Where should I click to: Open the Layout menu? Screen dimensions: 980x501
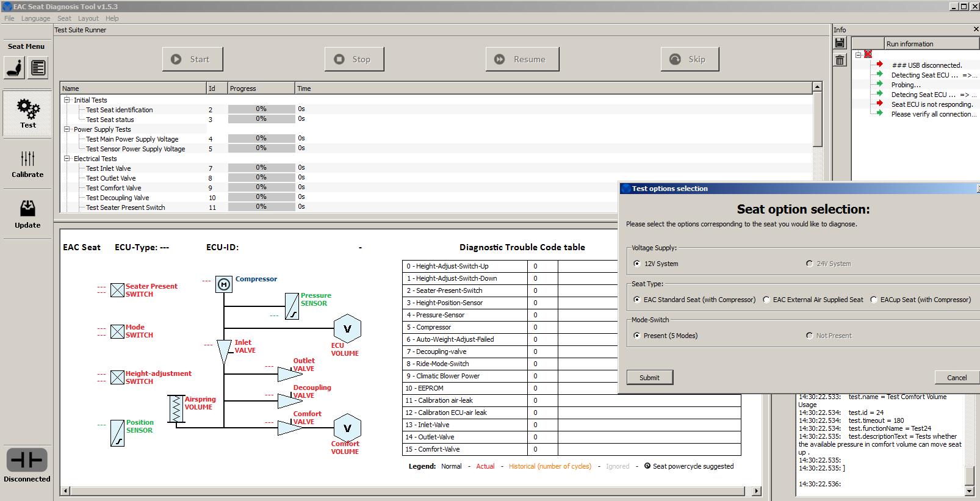coord(88,18)
